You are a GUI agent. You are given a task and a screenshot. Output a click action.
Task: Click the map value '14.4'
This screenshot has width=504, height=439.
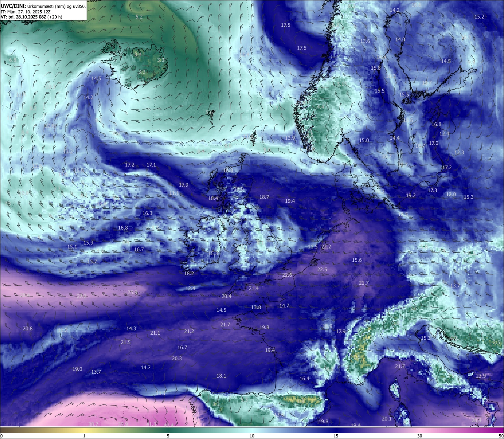[395, 138]
